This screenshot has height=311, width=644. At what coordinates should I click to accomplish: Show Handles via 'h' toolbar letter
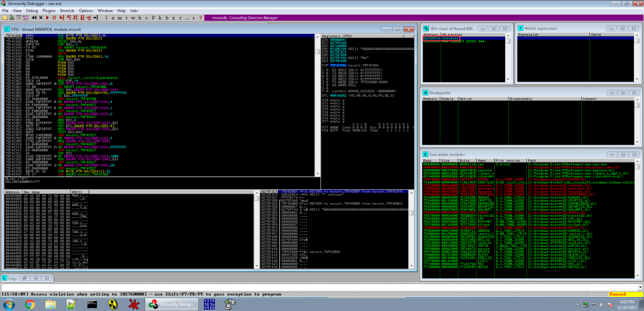(x=140, y=18)
